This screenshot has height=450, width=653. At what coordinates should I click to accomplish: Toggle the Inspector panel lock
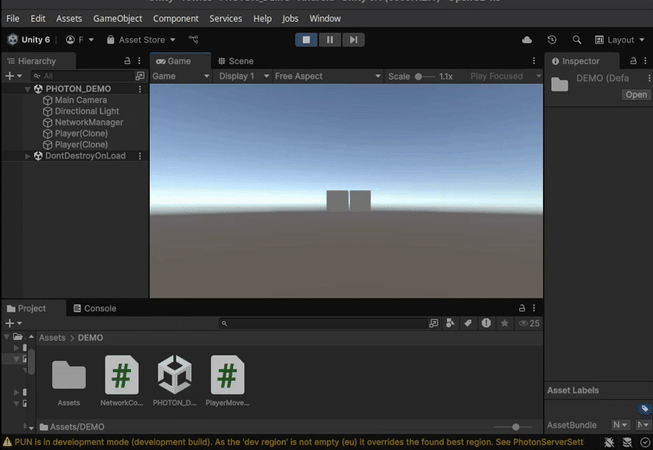click(x=631, y=61)
